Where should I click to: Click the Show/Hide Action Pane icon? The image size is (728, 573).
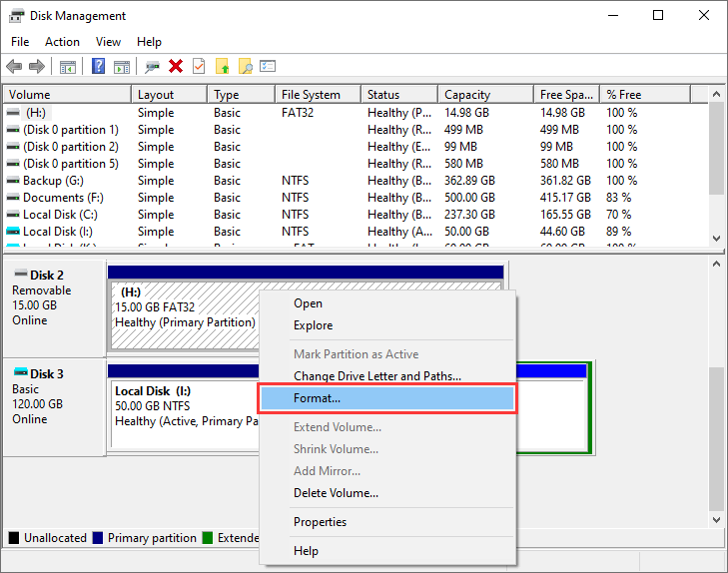pos(121,67)
